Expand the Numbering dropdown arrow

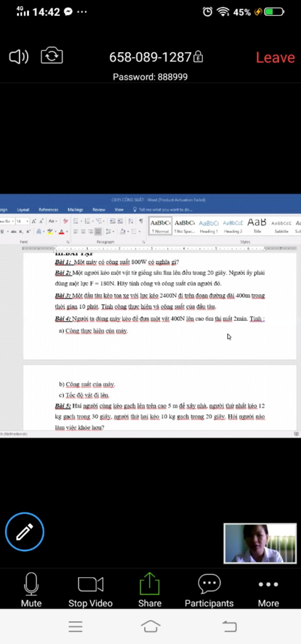tap(93, 221)
